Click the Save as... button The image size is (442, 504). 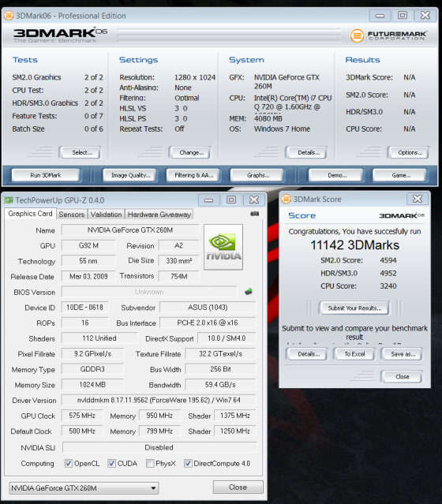tap(402, 354)
